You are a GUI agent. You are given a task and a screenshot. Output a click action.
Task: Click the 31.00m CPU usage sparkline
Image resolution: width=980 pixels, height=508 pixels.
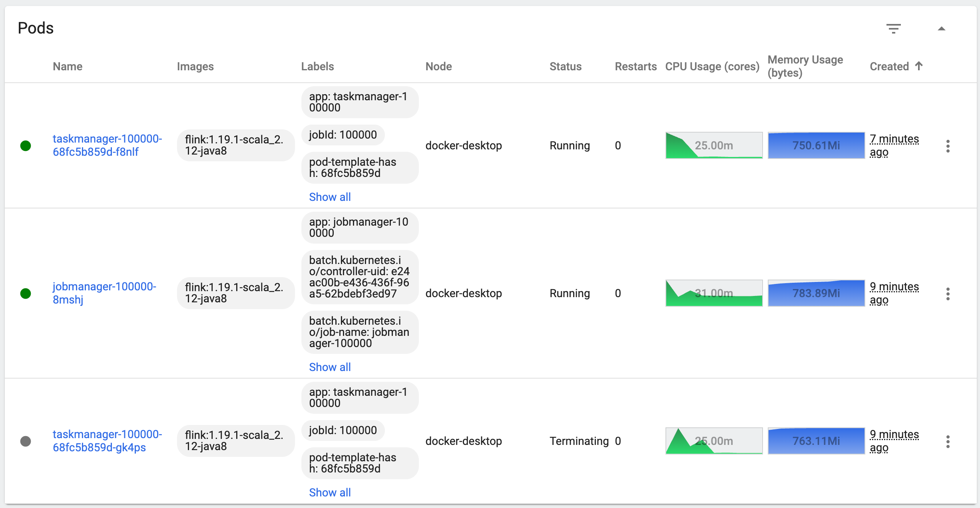pyautogui.click(x=714, y=293)
